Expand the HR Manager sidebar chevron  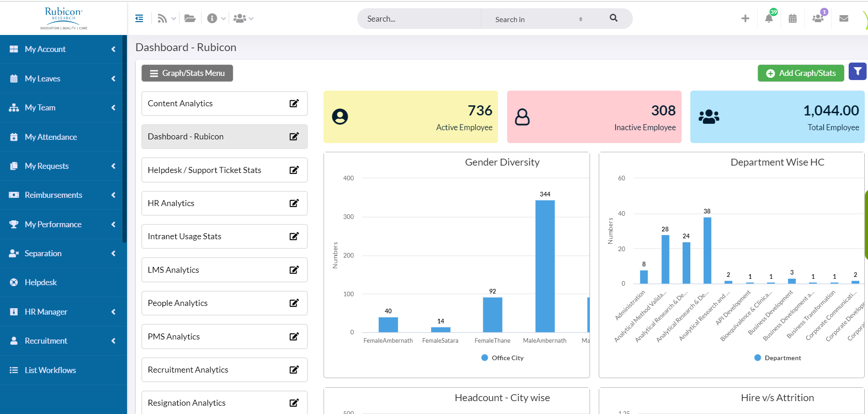[x=113, y=312]
